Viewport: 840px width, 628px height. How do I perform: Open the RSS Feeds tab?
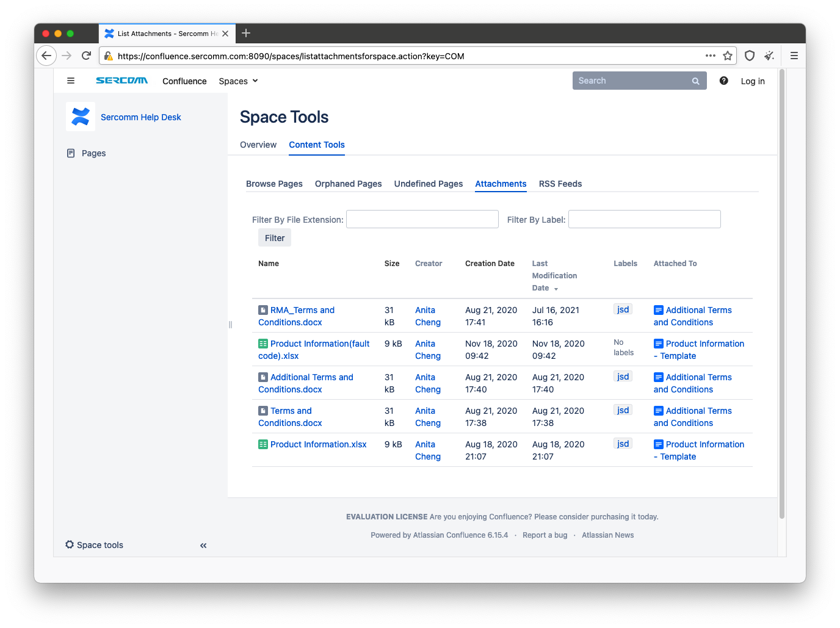click(560, 184)
